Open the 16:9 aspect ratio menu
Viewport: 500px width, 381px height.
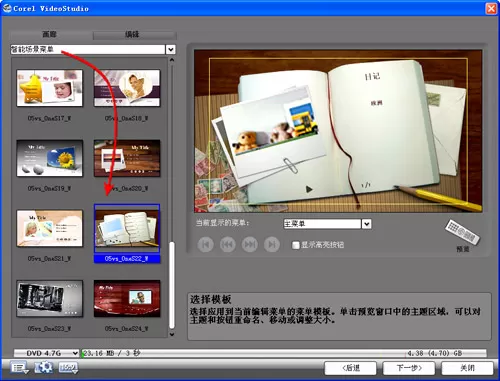(68, 367)
